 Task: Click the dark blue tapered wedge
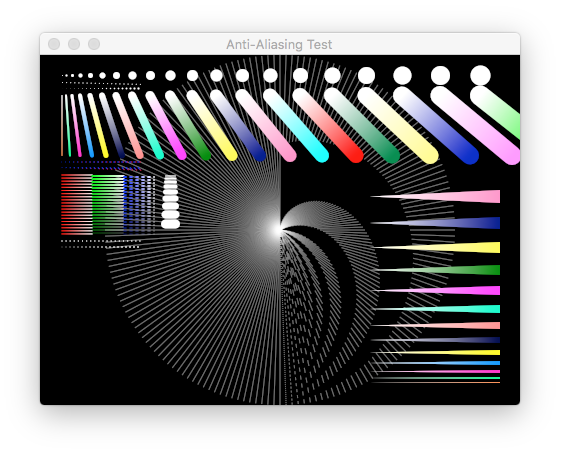click(435, 223)
